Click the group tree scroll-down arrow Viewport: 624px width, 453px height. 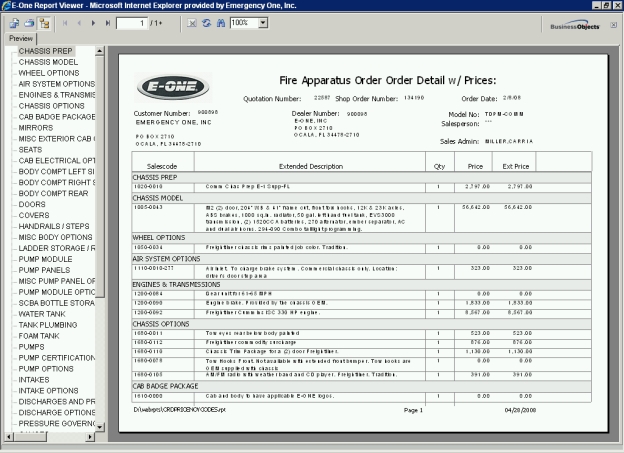[x=99, y=427]
